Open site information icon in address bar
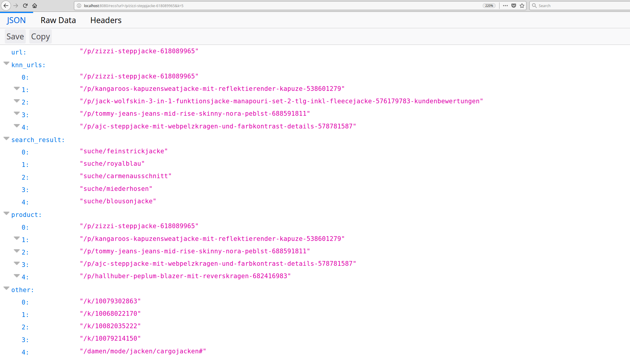This screenshot has height=364, width=630. 79,6
